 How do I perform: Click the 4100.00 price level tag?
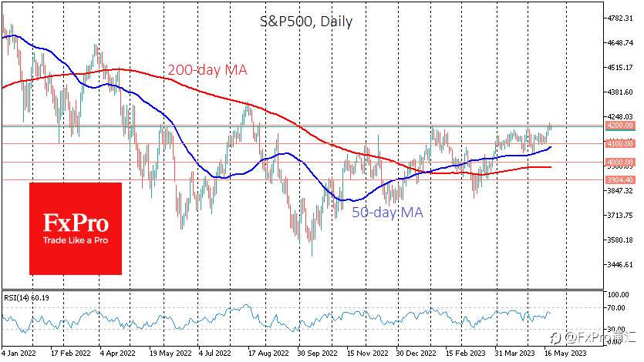tap(620, 143)
